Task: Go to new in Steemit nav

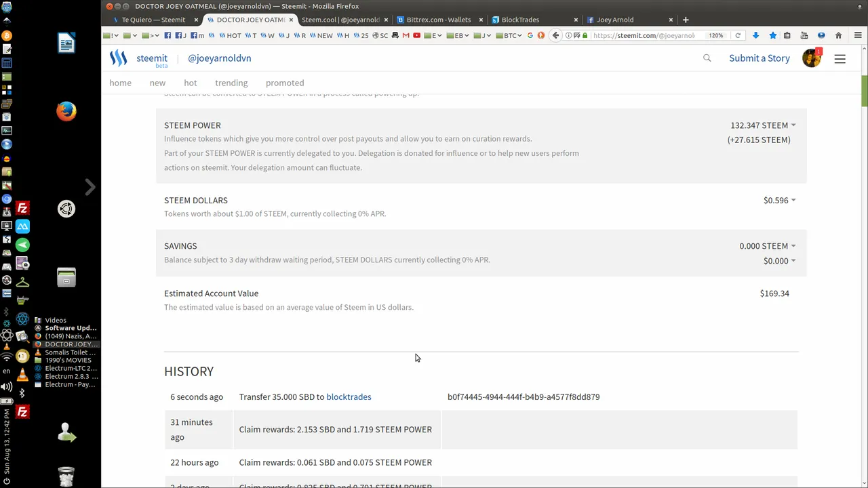Action: coord(157,83)
